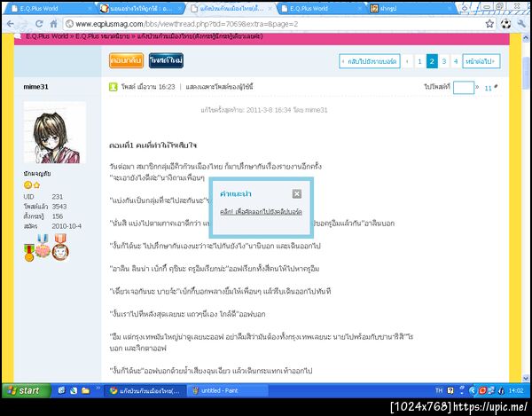Expand quick launch overflow chevron
The height and width of the screenshot is (416, 532).
[x=98, y=388]
